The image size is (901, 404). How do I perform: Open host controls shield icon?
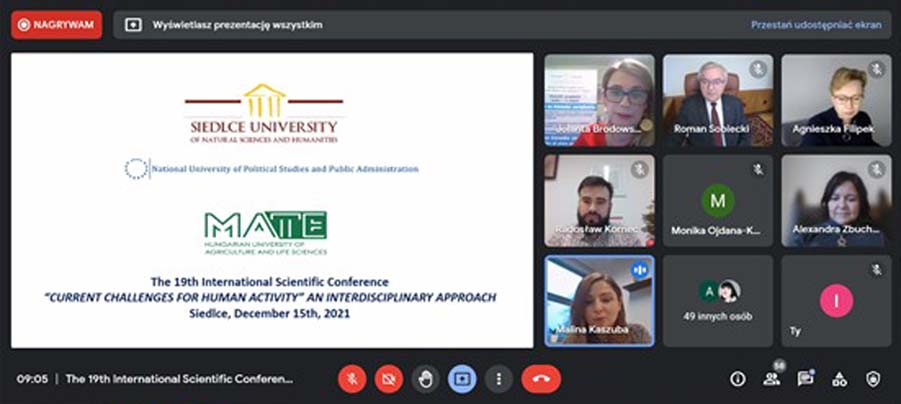(x=873, y=379)
